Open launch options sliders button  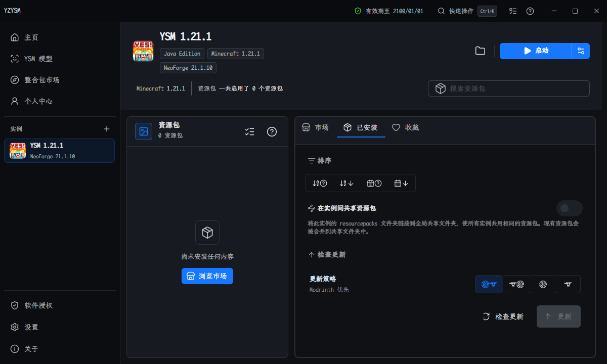coord(581,51)
